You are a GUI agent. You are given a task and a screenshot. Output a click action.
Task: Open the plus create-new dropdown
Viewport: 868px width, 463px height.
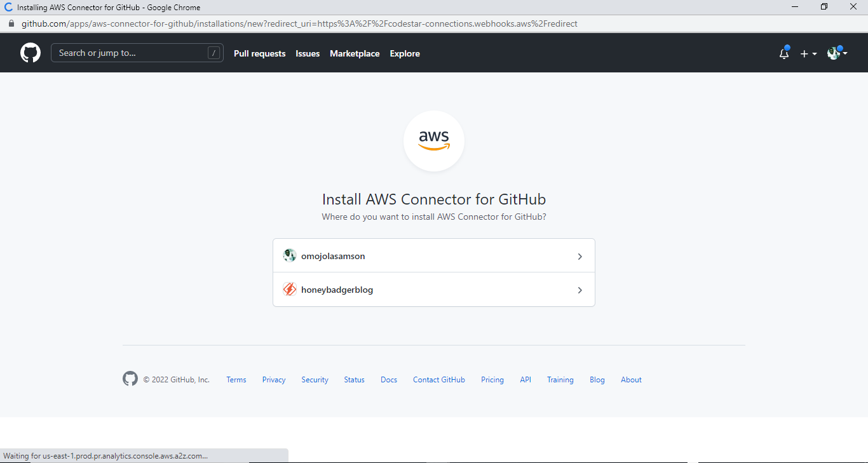pyautogui.click(x=808, y=54)
